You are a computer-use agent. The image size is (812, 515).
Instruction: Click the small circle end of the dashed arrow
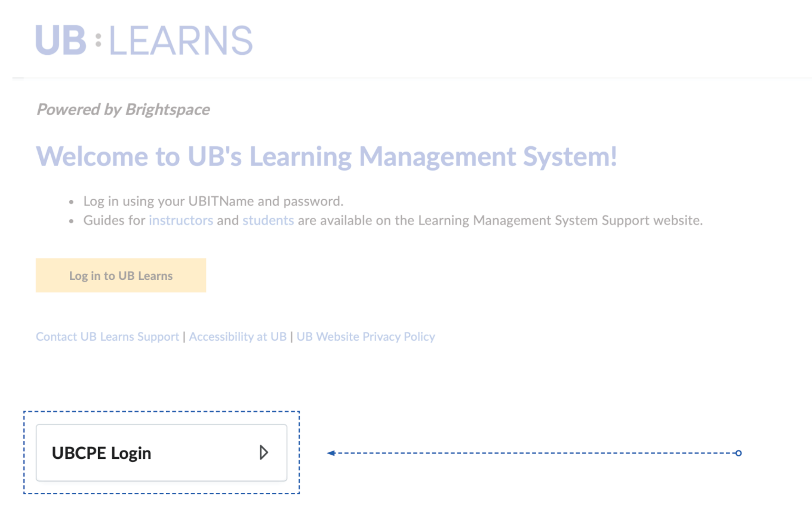739,454
